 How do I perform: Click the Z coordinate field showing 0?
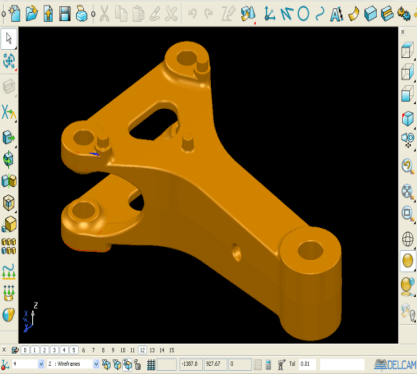[x=240, y=364]
